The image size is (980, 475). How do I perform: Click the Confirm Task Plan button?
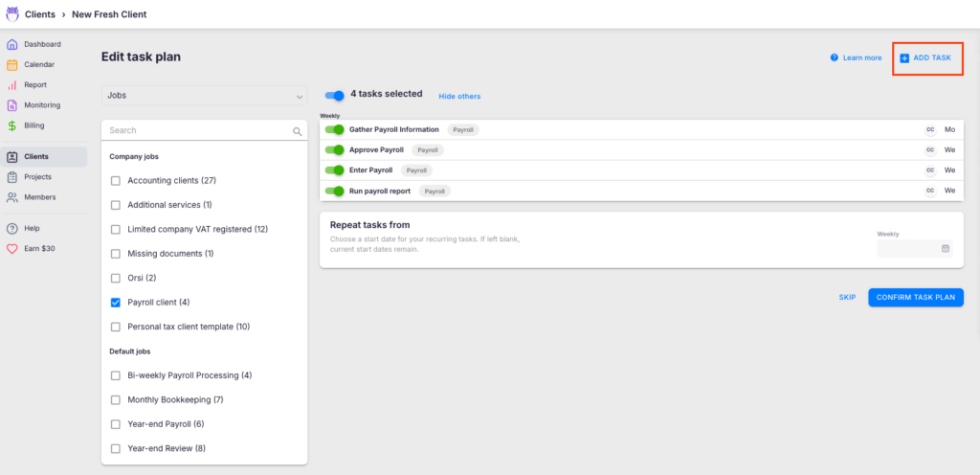tap(915, 297)
